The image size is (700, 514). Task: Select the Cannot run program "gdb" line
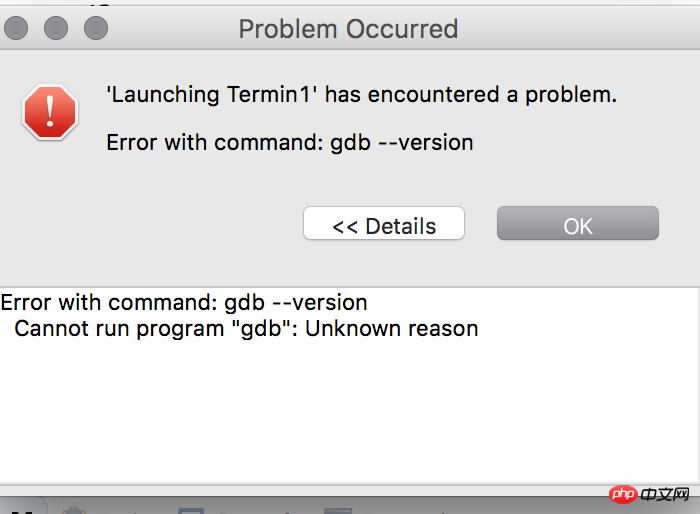[246, 329]
